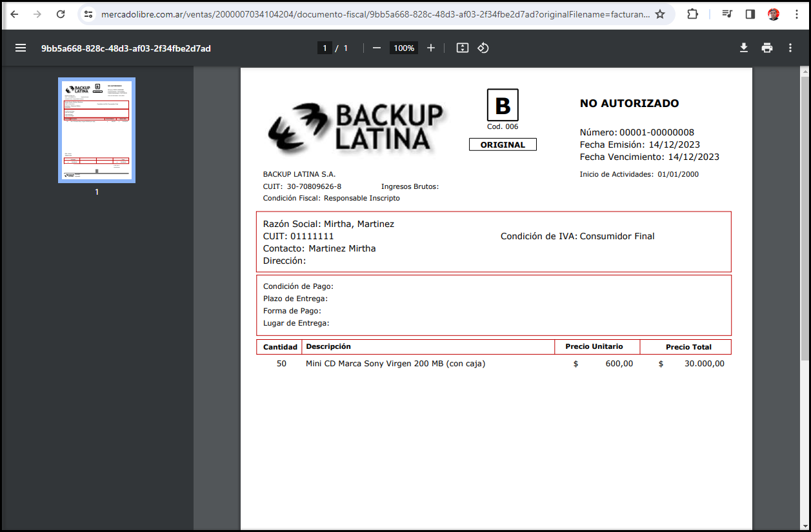The height and width of the screenshot is (532, 811).
Task: Click the 'Consumidor Final' text
Action: [617, 236]
